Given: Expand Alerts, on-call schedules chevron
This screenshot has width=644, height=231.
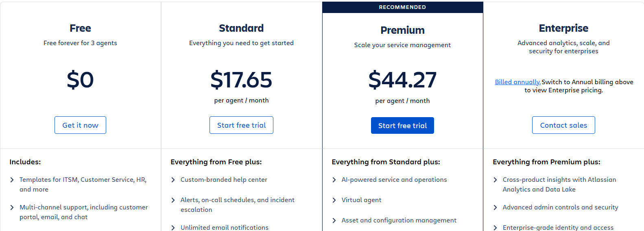Looking at the screenshot, I should (173, 200).
